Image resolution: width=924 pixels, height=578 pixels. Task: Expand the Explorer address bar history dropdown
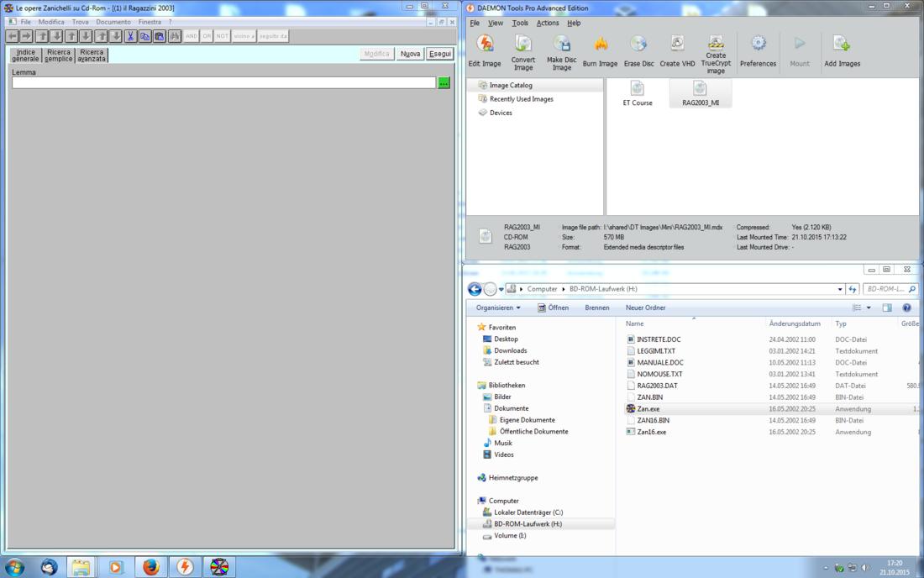coord(841,289)
